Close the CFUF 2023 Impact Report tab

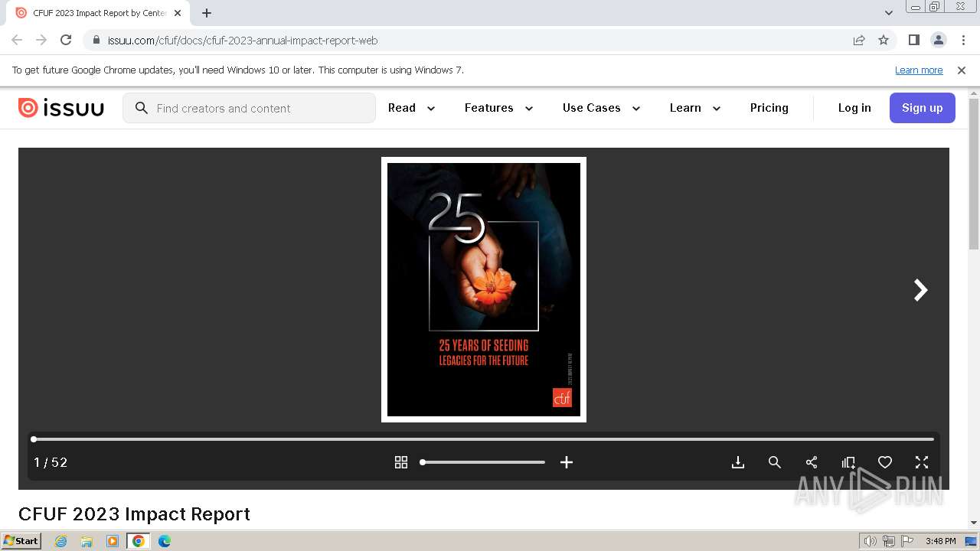pyautogui.click(x=178, y=13)
